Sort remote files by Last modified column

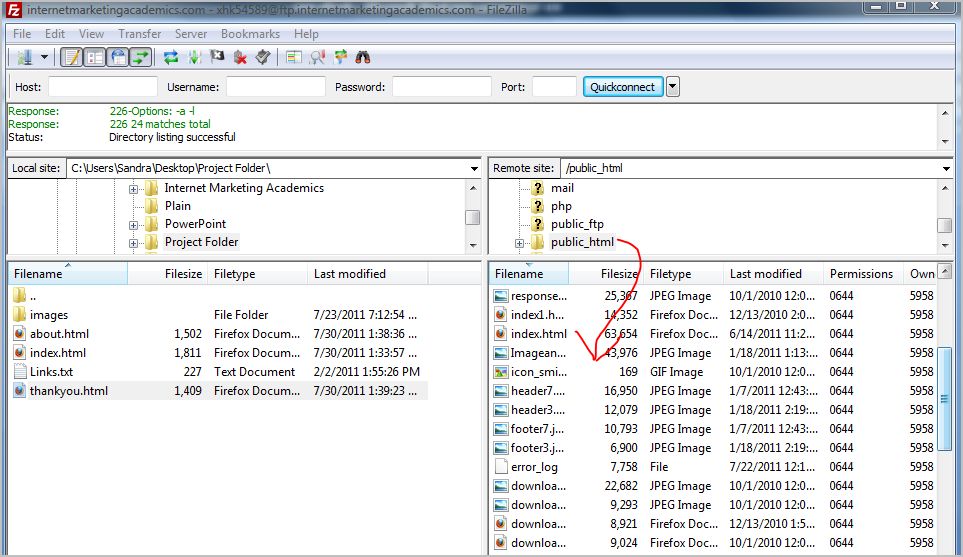[x=765, y=274]
